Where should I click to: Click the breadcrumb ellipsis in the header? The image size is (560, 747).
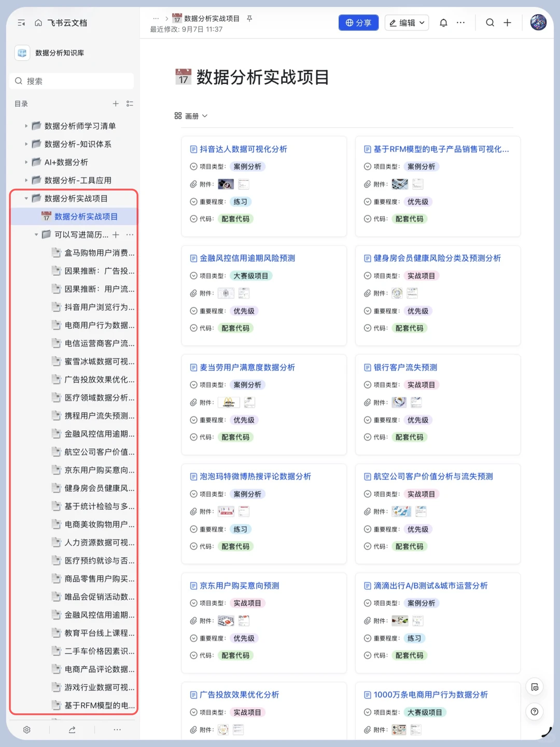click(x=156, y=18)
